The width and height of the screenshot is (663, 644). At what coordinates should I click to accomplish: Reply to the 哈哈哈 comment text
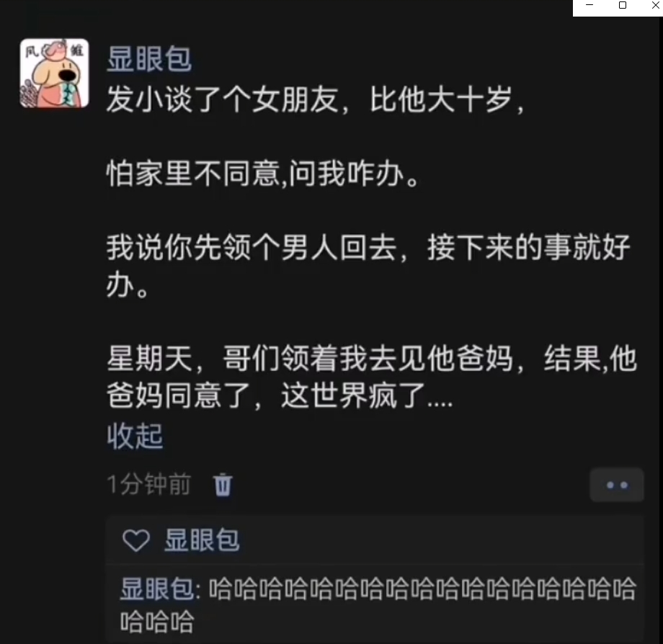point(422,589)
